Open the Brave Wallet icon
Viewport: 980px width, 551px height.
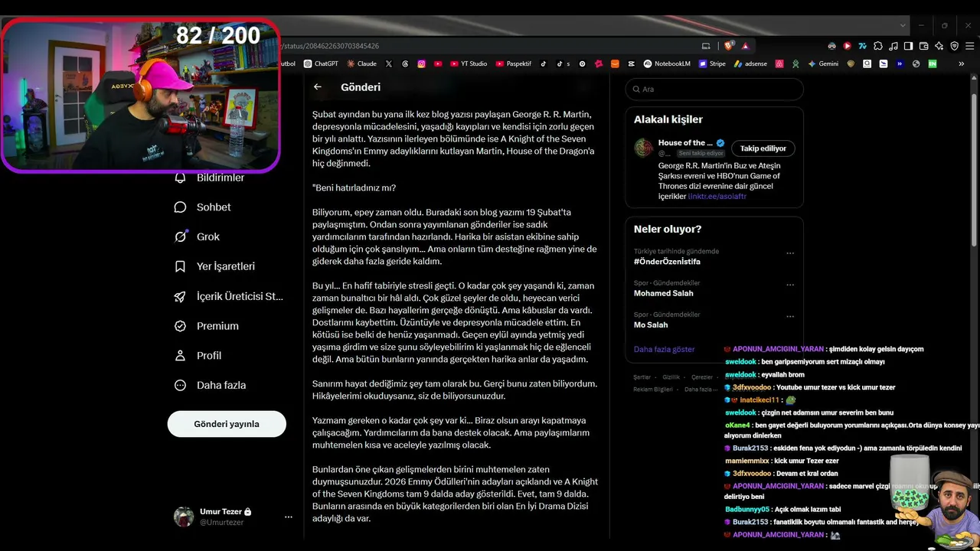pos(924,46)
